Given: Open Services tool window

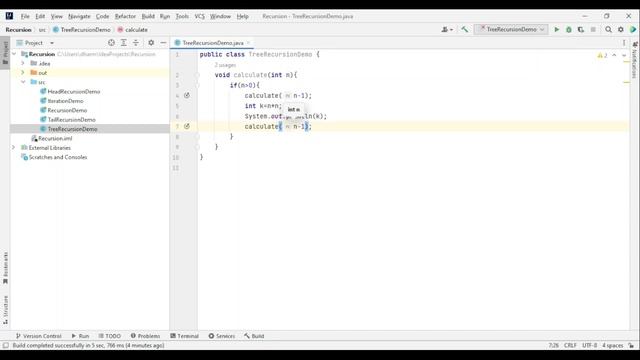Looking at the screenshot, I should tap(222, 336).
